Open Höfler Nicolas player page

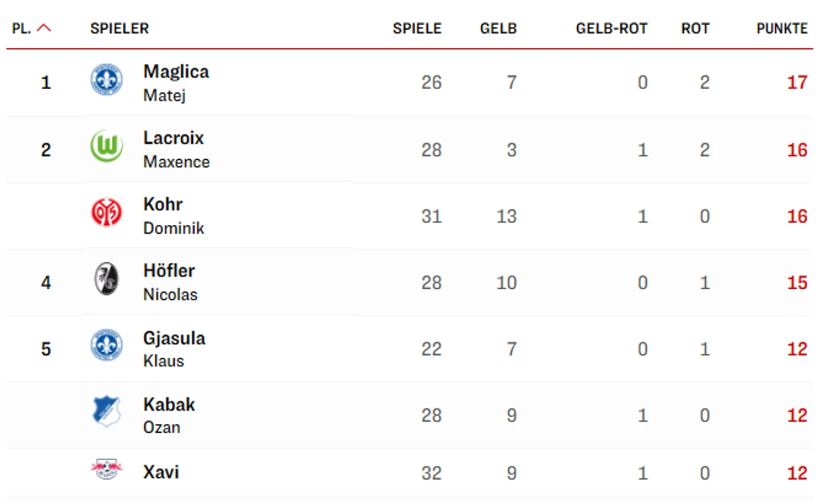tap(170, 282)
